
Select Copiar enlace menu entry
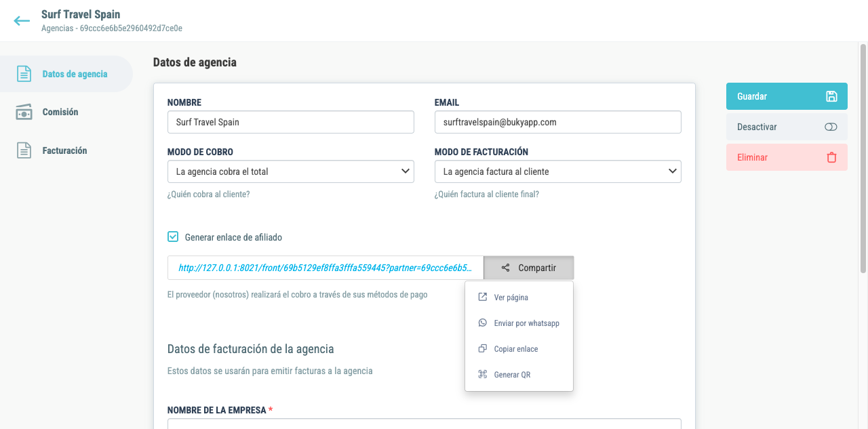click(519, 348)
